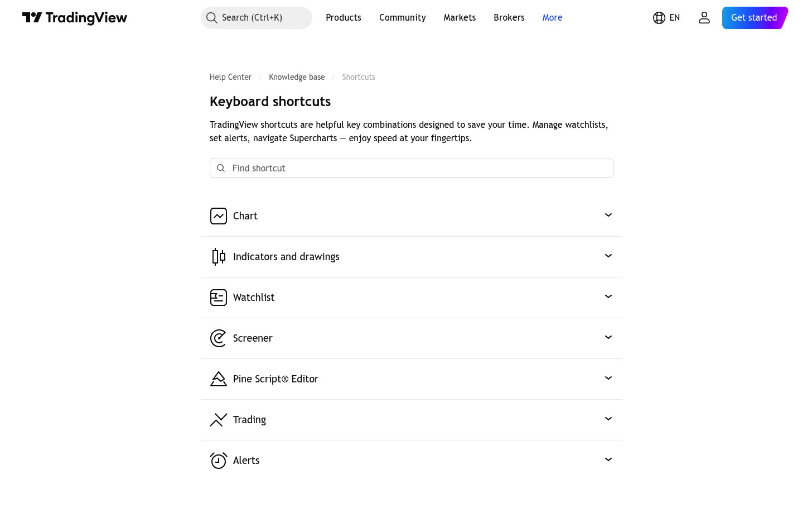Image resolution: width=812 pixels, height=508 pixels.
Task: Open the Markets menu
Action: [460, 18]
